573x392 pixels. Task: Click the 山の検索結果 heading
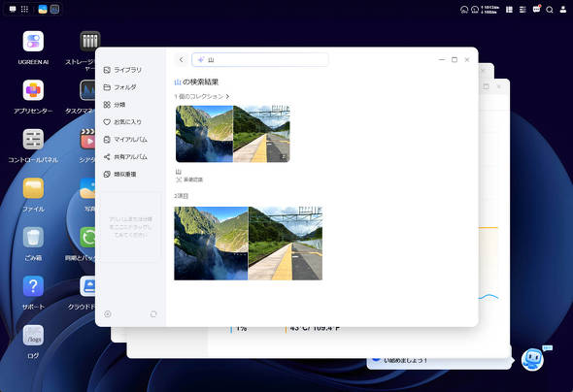tap(196, 82)
